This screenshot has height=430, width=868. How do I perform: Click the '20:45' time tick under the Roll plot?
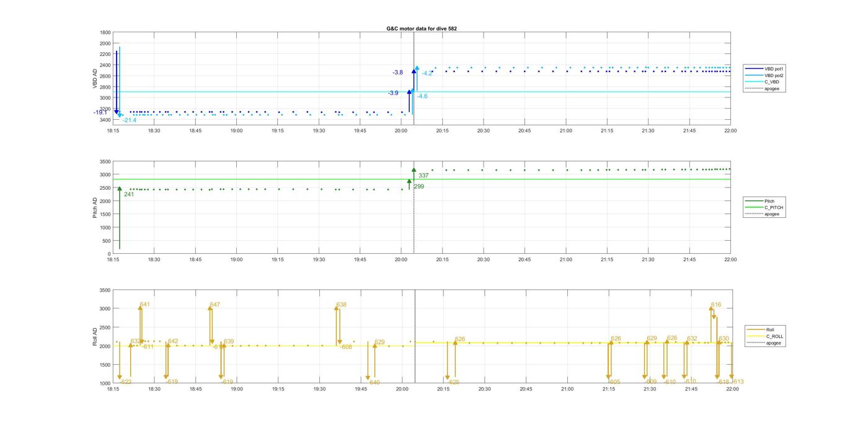click(x=526, y=389)
